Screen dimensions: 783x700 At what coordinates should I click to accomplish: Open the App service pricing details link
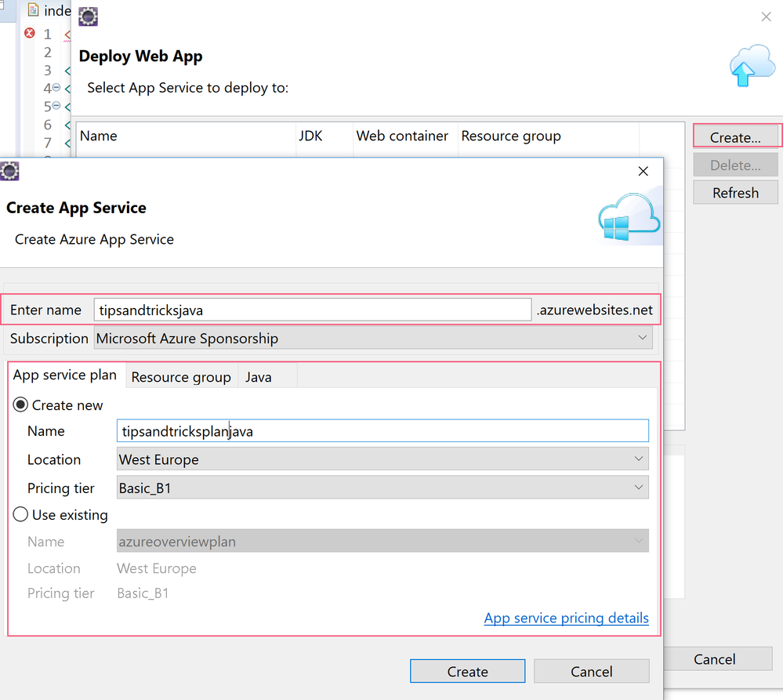coord(566,618)
